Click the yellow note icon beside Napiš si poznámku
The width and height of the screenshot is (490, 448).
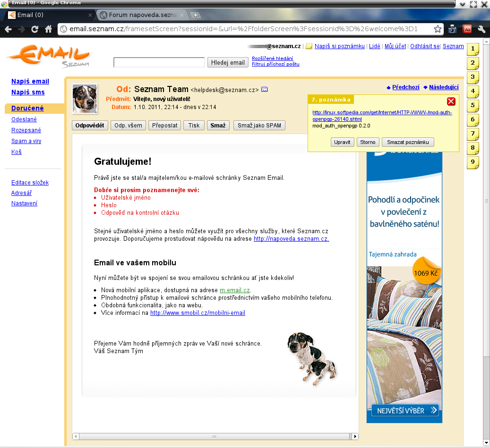pyautogui.click(x=309, y=46)
